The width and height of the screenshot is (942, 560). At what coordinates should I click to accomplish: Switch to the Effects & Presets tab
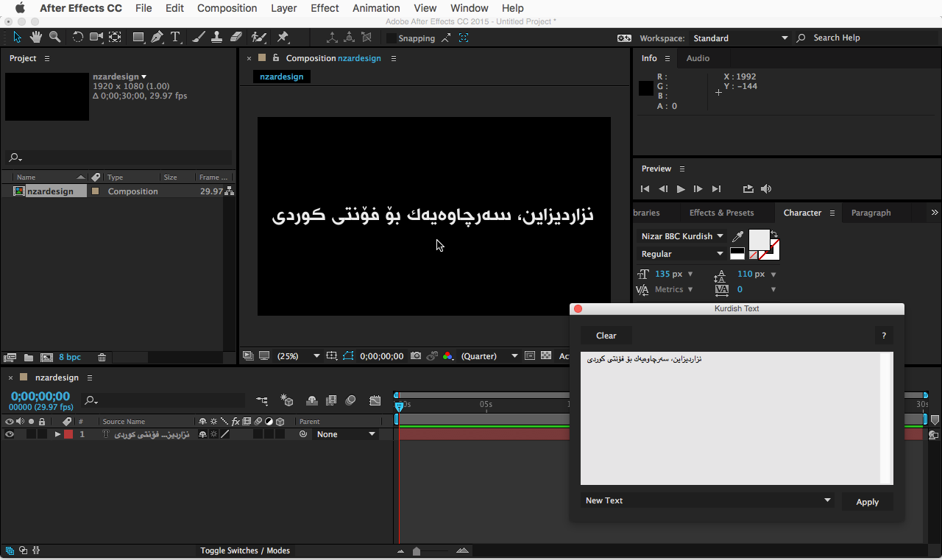click(721, 213)
